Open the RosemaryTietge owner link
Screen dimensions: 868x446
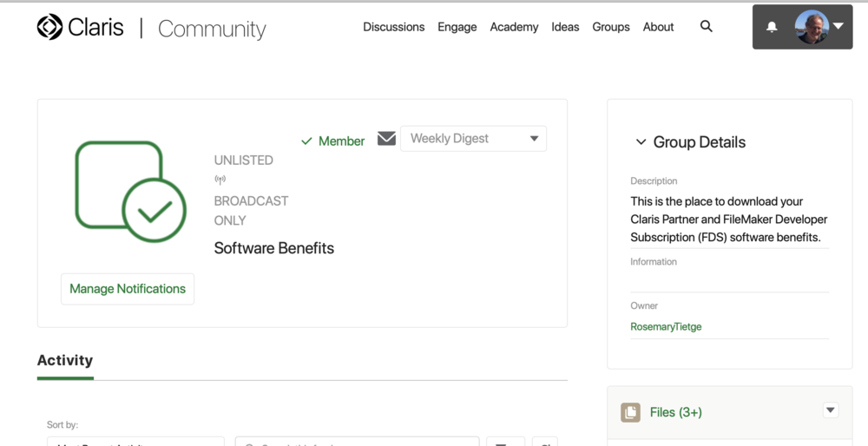[666, 327]
